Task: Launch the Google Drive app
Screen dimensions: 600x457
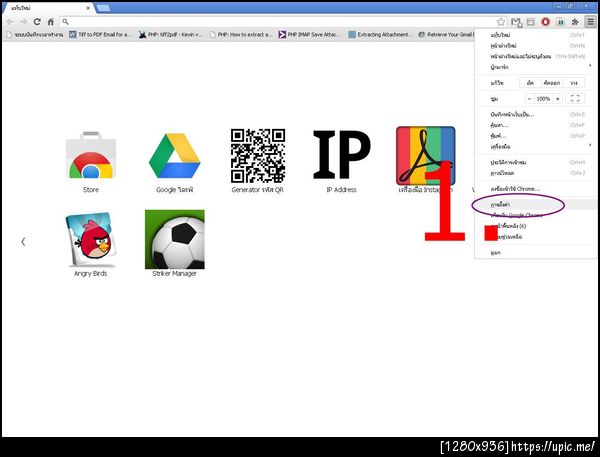Action: coord(174,156)
